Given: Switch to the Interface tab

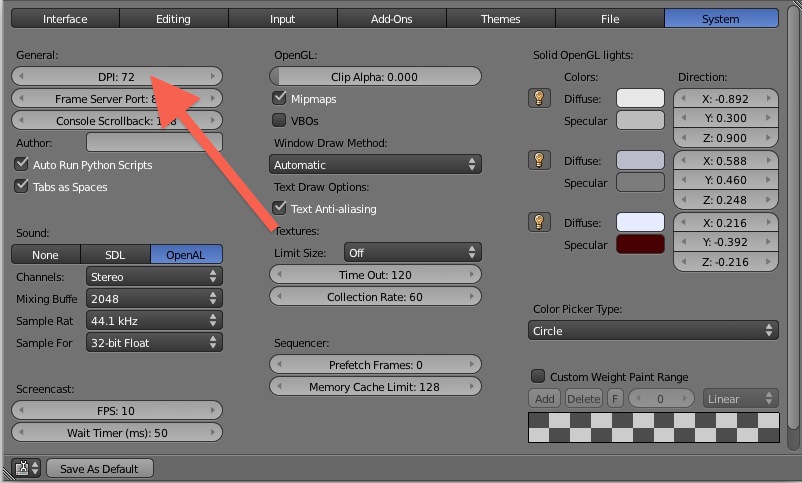Looking at the screenshot, I should point(65,19).
